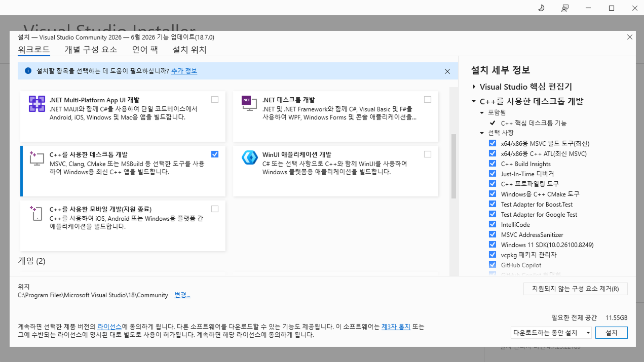Click the feedback icon in the title bar
This screenshot has width=644, height=362.
click(x=565, y=8)
